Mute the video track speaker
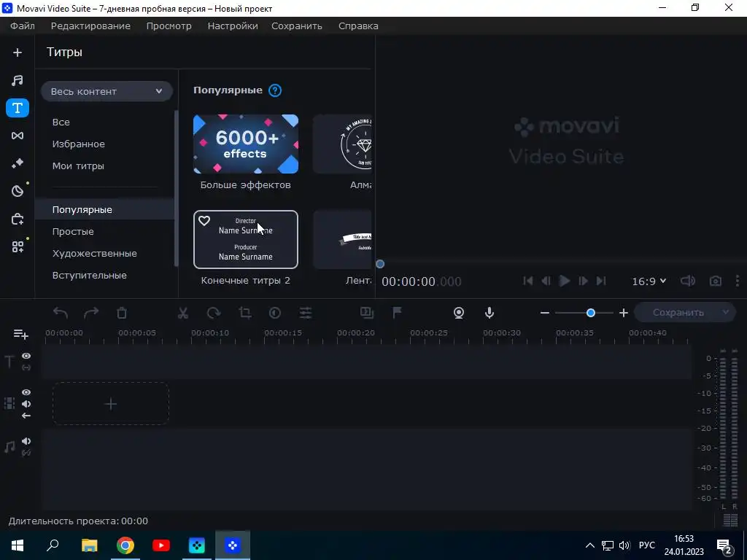Viewport: 747px width, 560px height. (x=26, y=404)
